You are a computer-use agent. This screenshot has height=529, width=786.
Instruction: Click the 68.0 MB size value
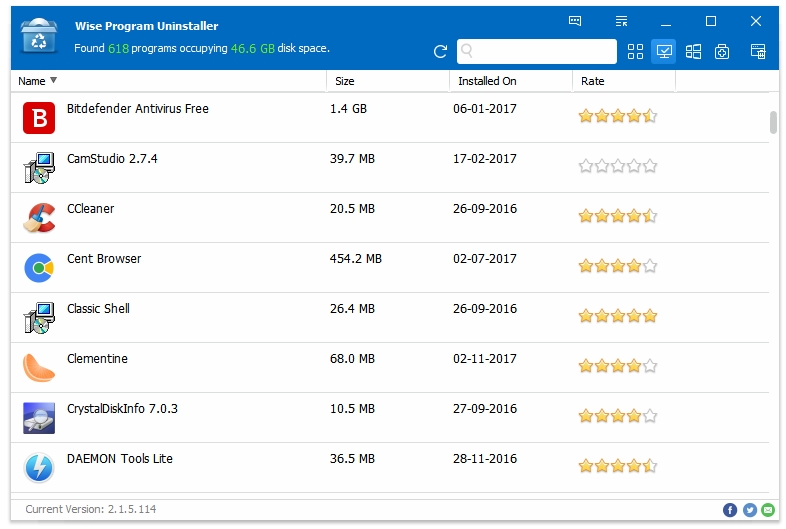[x=352, y=359]
